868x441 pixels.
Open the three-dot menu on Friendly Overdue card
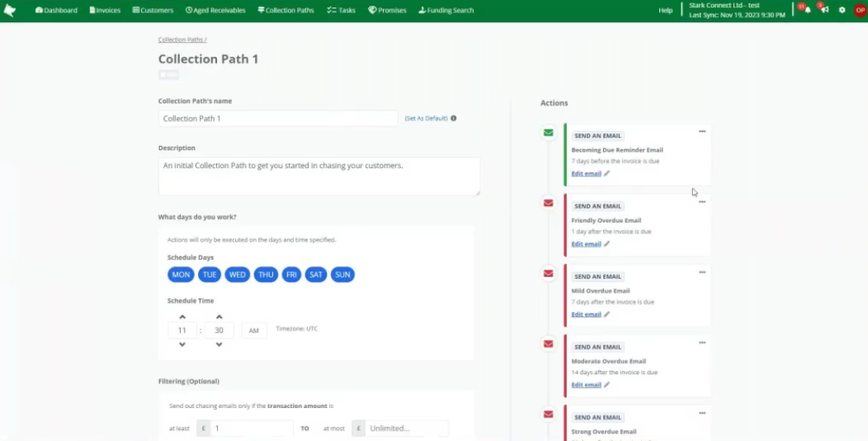pos(702,201)
